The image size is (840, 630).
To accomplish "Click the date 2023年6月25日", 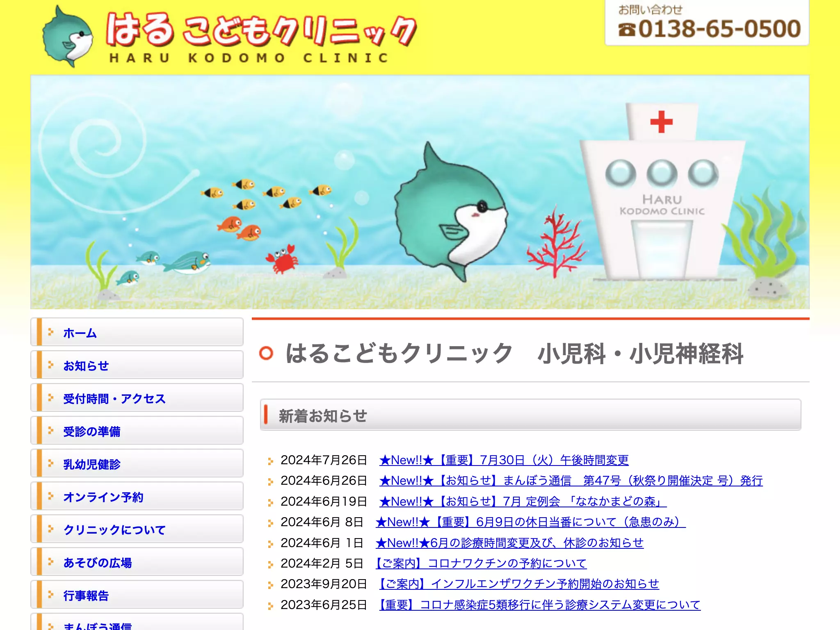I will coord(324,605).
